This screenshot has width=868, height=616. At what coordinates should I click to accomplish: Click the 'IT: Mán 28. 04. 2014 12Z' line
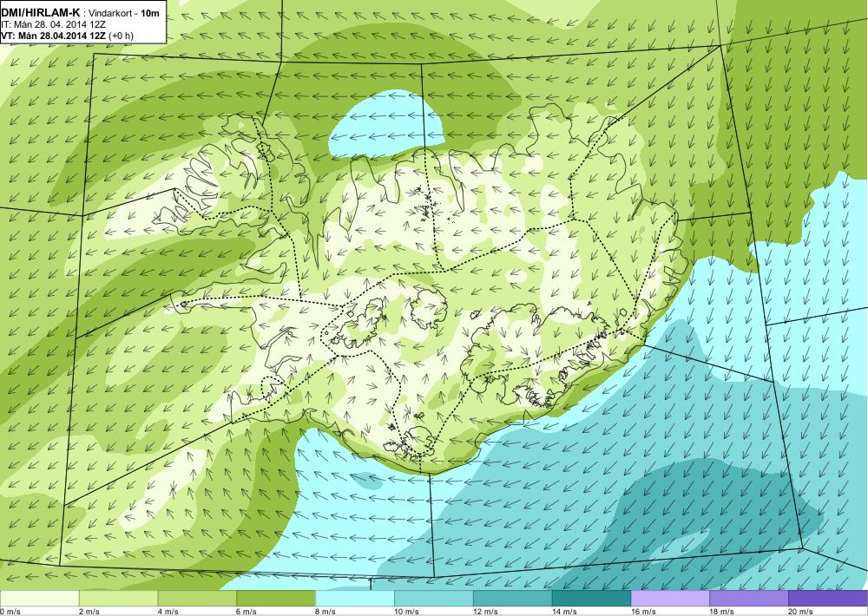tap(53, 24)
